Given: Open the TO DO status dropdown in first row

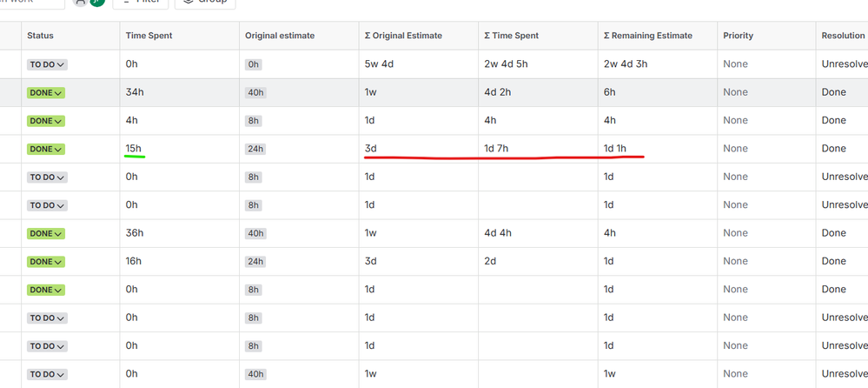Looking at the screenshot, I should click(x=47, y=64).
